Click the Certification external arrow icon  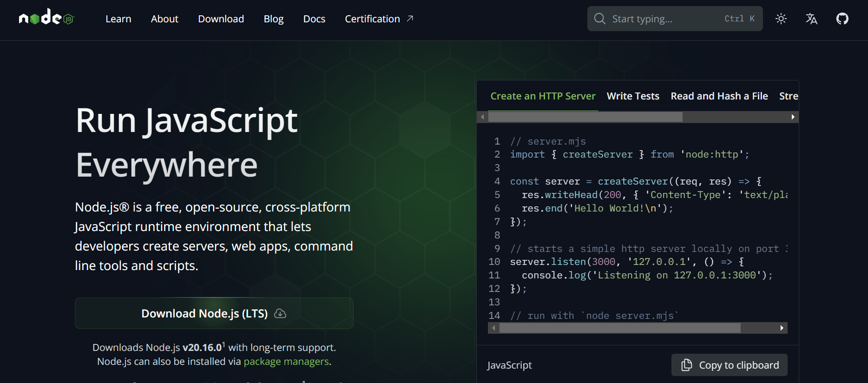click(410, 19)
